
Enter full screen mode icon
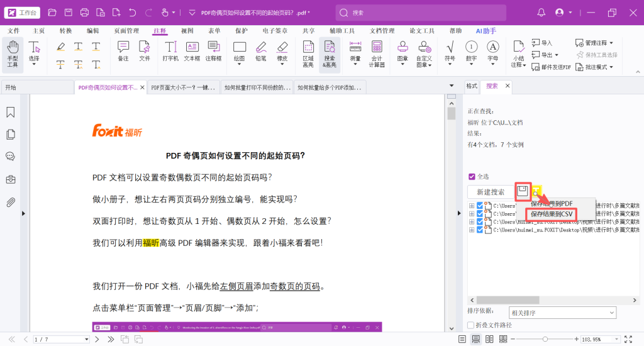pos(628,339)
